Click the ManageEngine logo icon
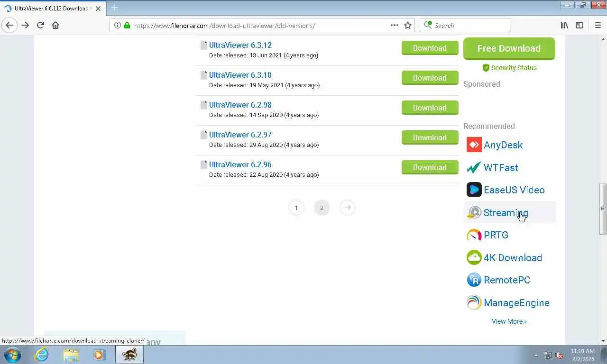The width and height of the screenshot is (607, 364). (474, 302)
